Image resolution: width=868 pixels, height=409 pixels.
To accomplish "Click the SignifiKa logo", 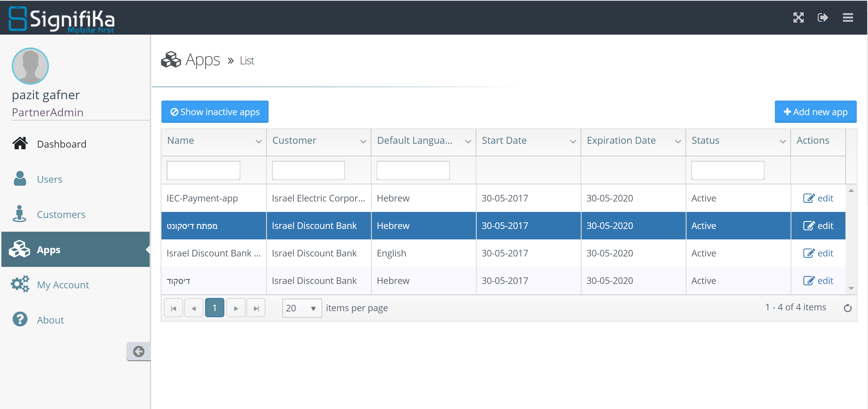I will coord(62,20).
